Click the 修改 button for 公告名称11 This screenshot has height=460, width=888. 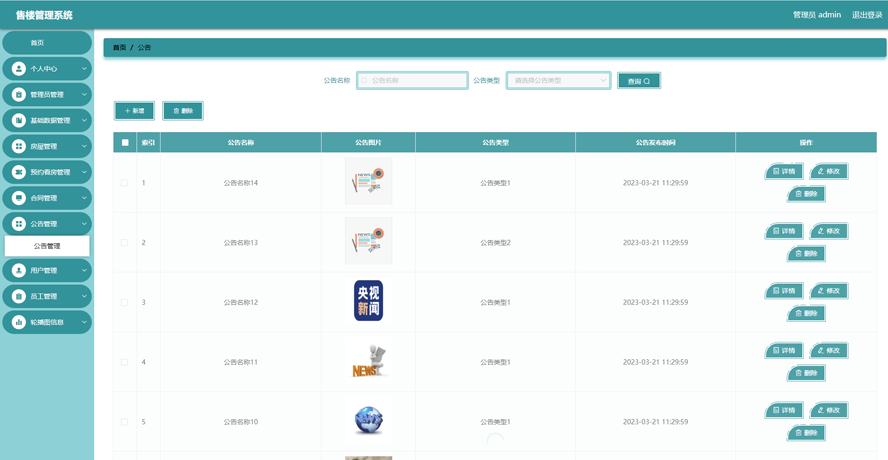pos(829,351)
